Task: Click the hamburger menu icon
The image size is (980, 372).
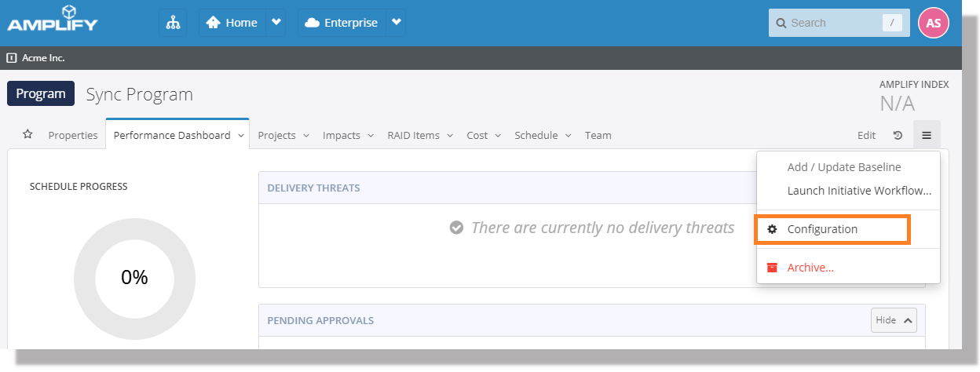Action: [927, 135]
